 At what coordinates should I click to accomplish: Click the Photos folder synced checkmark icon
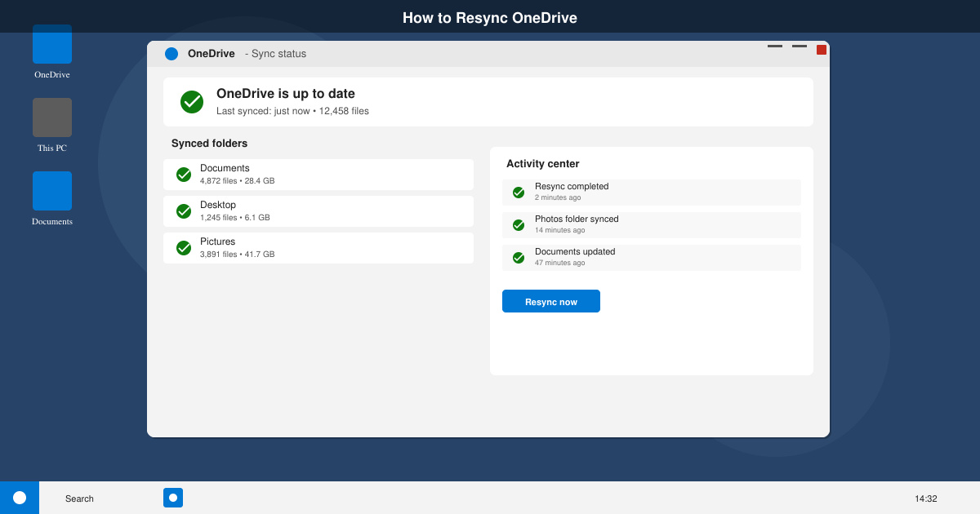point(519,225)
